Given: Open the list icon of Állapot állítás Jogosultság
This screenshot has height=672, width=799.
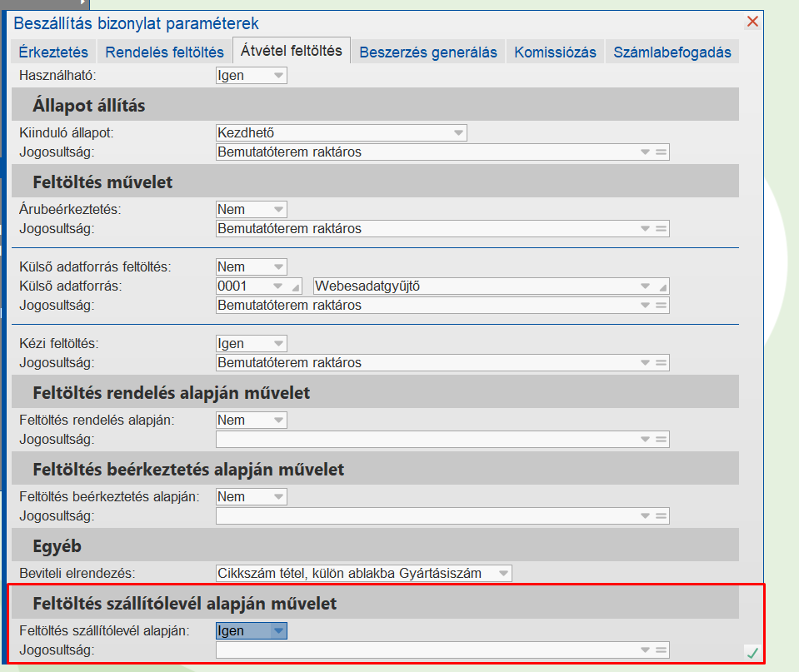Looking at the screenshot, I should (x=661, y=152).
